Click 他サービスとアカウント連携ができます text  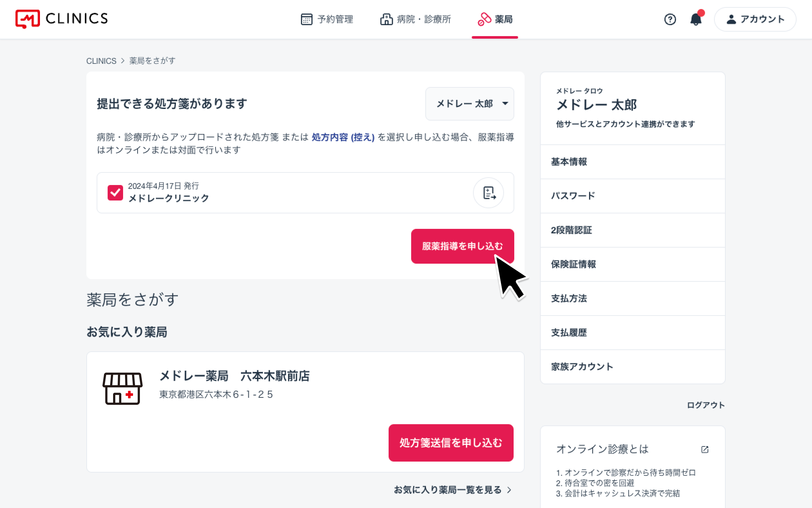coord(625,124)
